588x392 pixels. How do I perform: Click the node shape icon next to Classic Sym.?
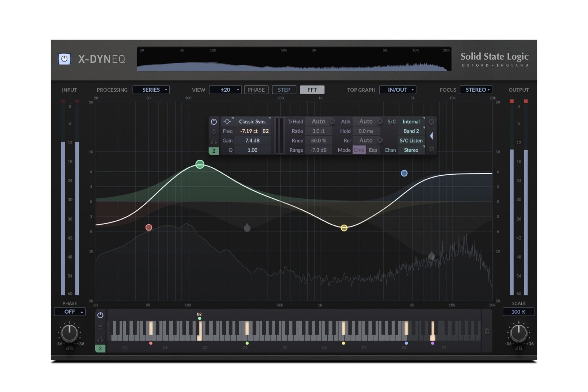[x=227, y=122]
